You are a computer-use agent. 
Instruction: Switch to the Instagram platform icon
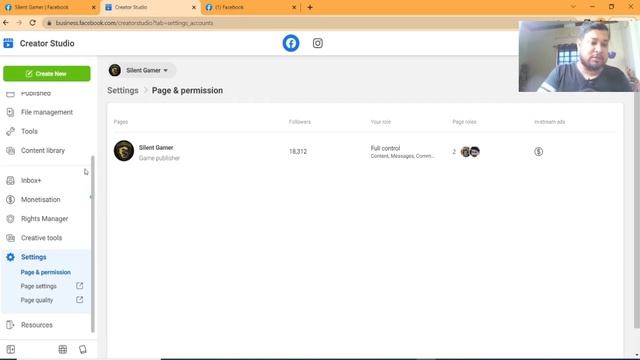pos(318,43)
